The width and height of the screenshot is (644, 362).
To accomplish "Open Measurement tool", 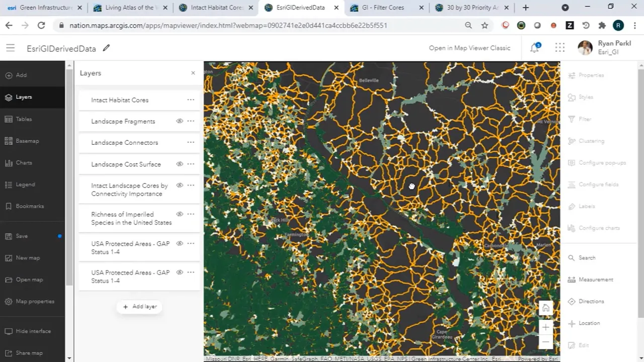I will click(591, 280).
